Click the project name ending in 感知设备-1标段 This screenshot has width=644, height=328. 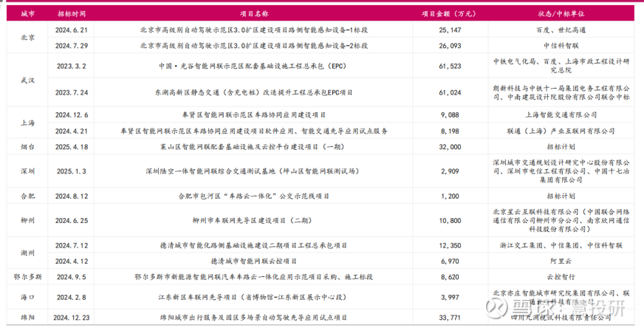tap(254, 30)
